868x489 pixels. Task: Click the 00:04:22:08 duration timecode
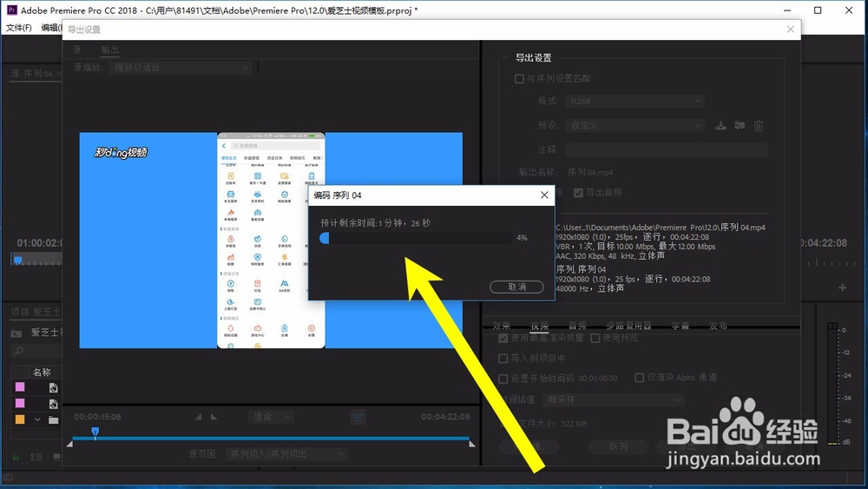pyautogui.click(x=445, y=416)
